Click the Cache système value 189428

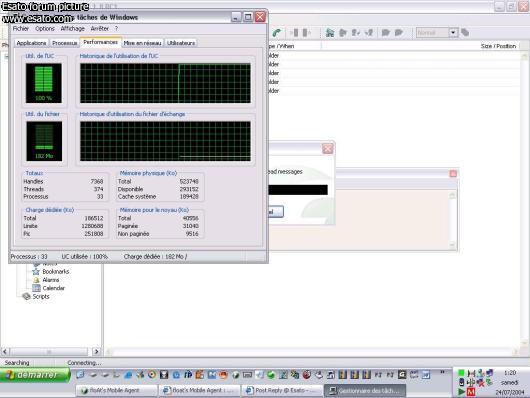click(189, 196)
